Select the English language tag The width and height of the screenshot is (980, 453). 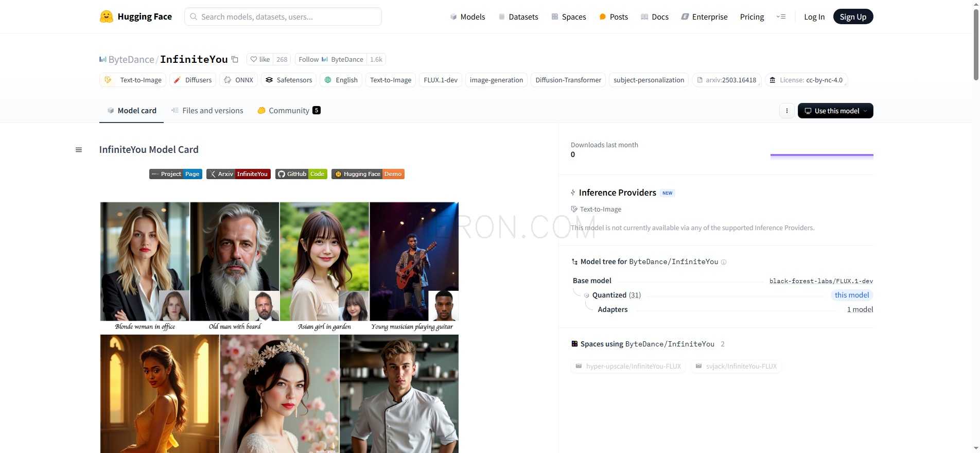341,80
